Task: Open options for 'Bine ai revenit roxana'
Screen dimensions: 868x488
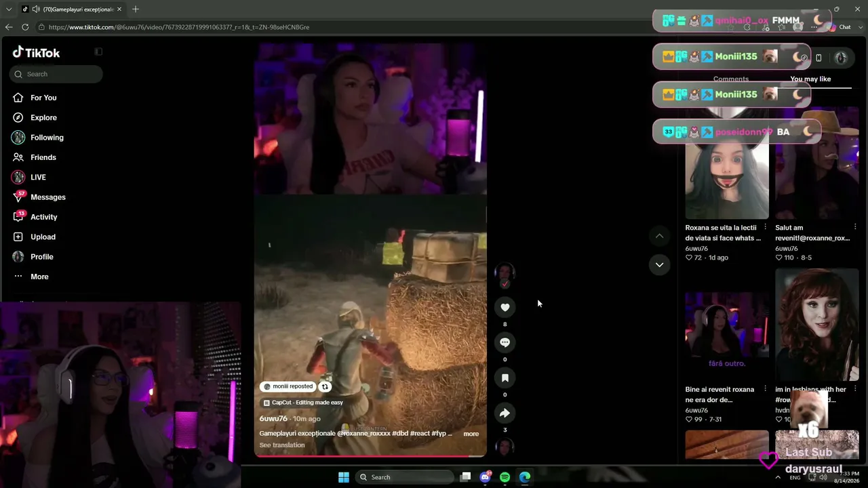Action: pos(766,389)
